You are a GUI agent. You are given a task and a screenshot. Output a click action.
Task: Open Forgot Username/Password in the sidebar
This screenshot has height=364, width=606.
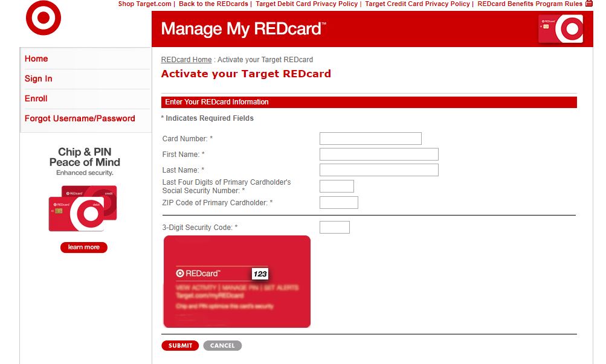click(80, 118)
